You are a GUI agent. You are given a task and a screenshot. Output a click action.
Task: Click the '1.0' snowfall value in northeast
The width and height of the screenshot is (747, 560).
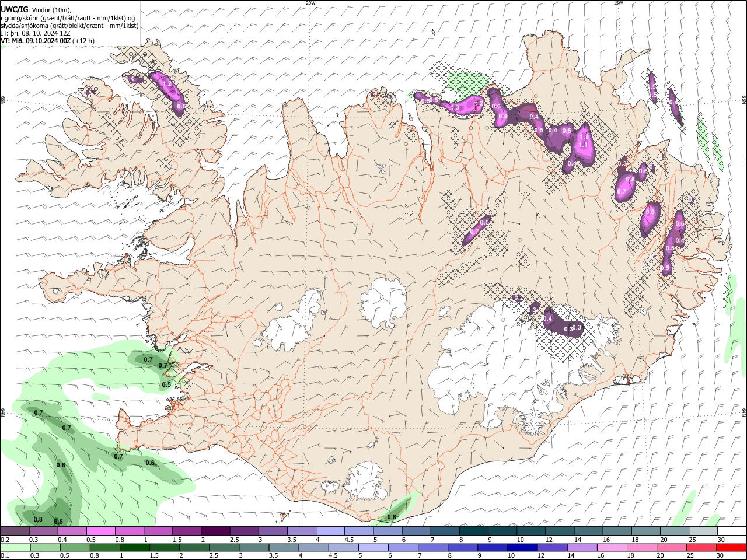[x=584, y=136]
